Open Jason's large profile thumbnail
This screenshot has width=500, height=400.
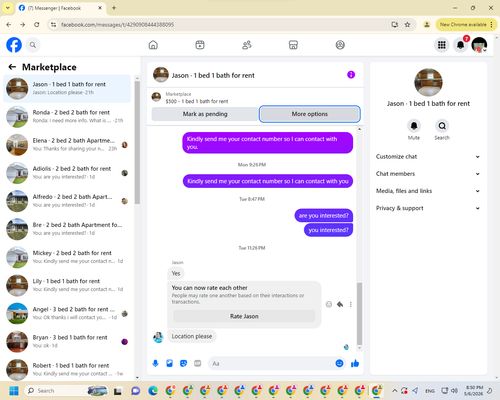pos(428,82)
